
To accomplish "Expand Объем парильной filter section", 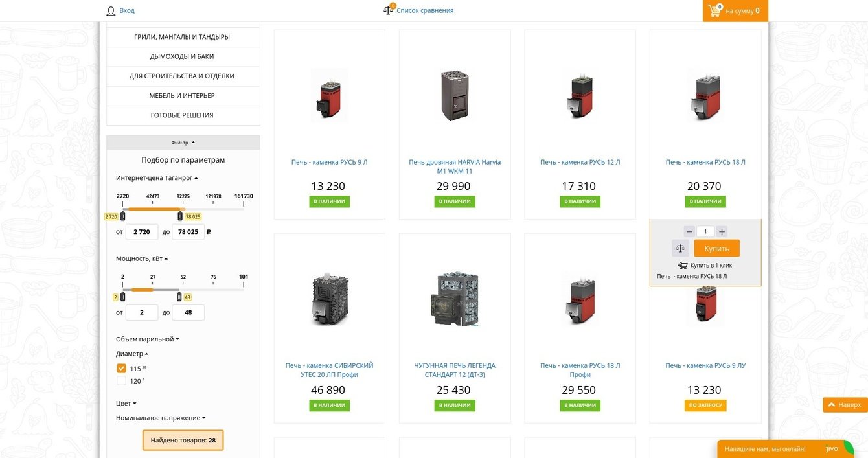I will click(147, 339).
